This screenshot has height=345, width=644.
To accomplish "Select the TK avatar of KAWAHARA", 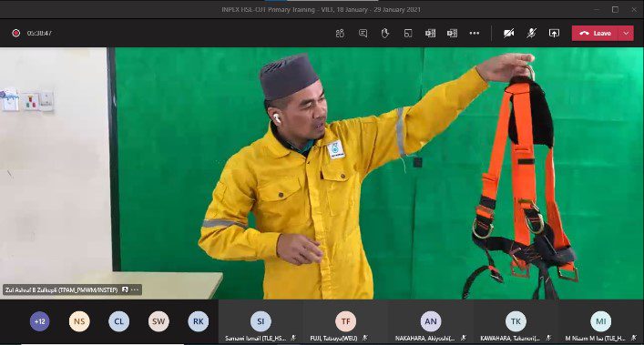I will tap(516, 321).
